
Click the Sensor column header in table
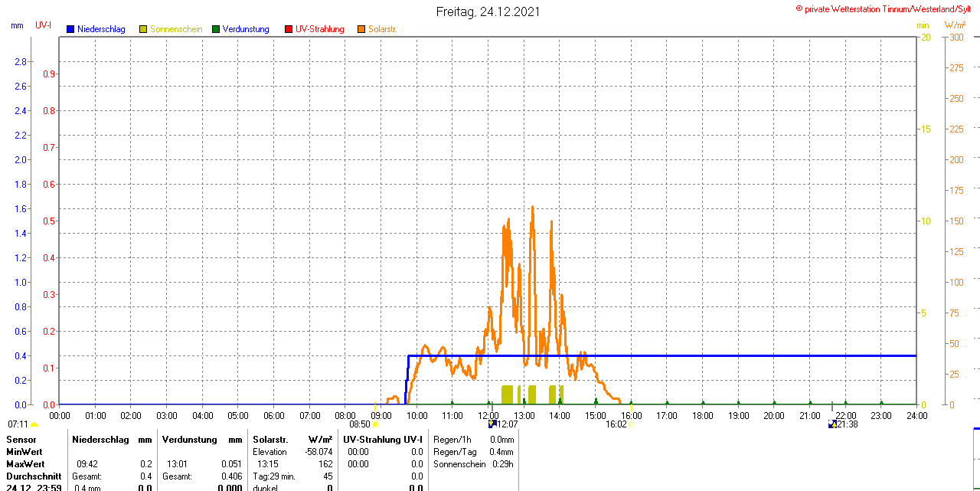pyautogui.click(x=21, y=440)
